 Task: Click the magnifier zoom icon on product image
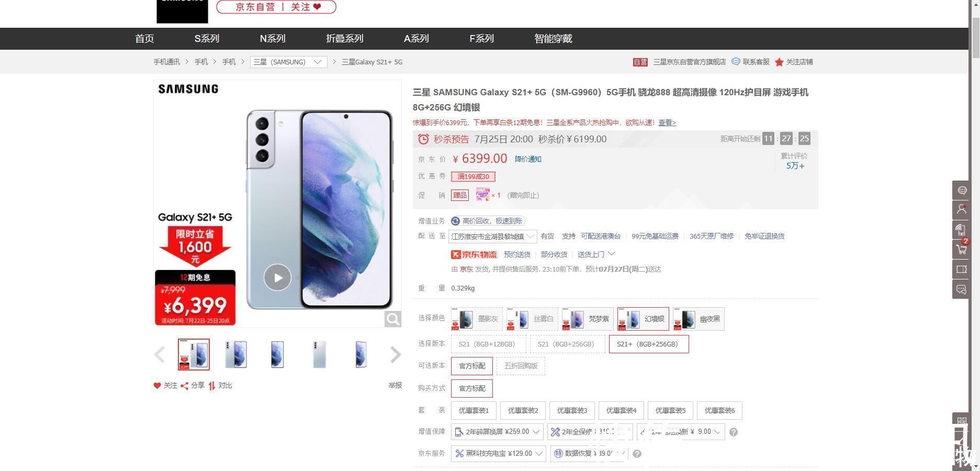coord(393,319)
